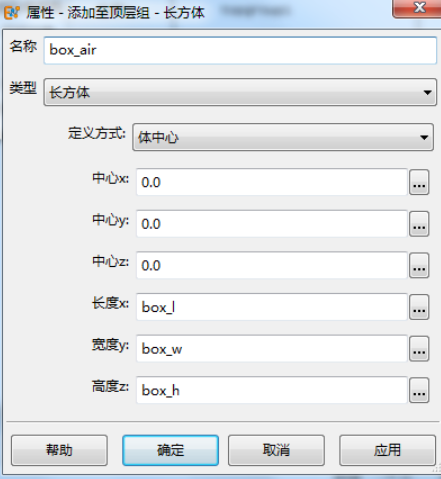This screenshot has height=479, width=441.
Task: Click the 名称 label
Action: 23,46
